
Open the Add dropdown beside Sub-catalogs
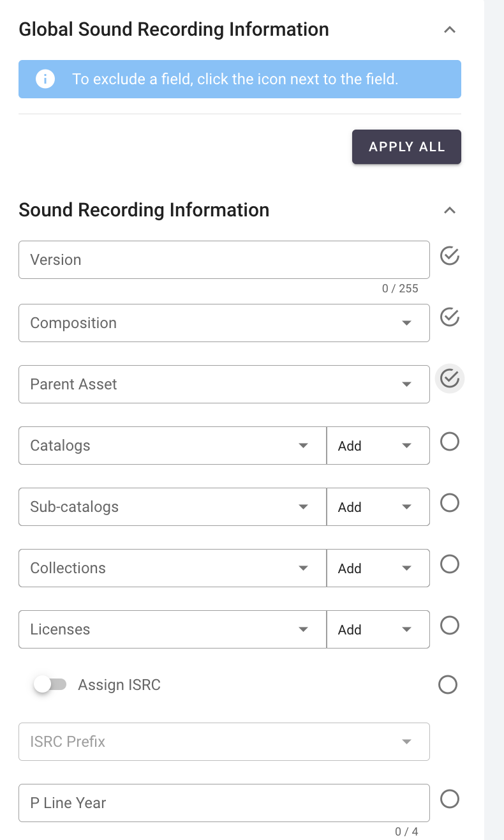[x=378, y=507]
